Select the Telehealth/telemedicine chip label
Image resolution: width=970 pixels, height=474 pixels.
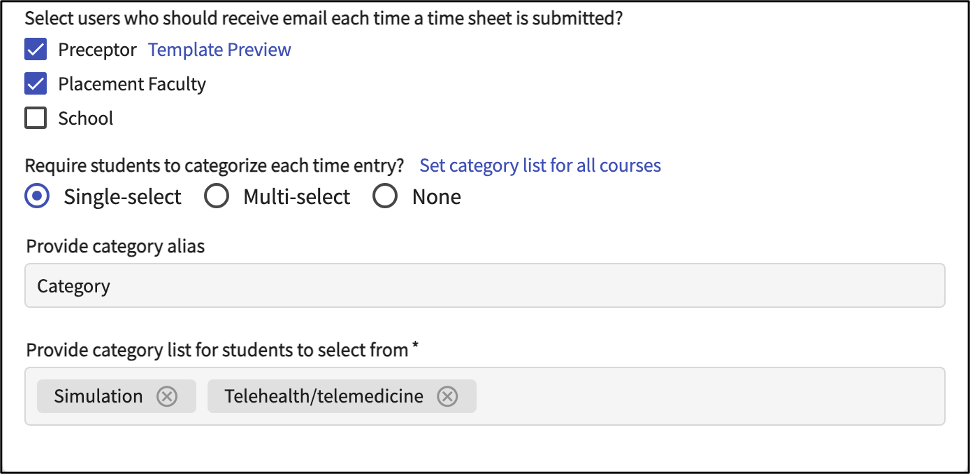(323, 397)
